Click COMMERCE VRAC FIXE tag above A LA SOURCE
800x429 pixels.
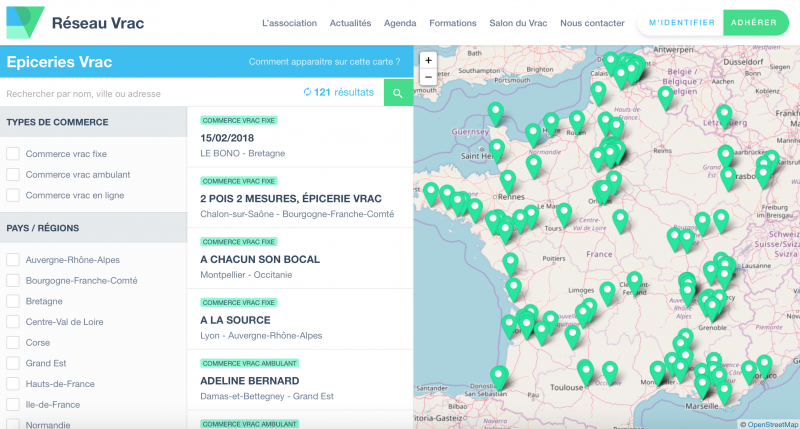coord(238,302)
